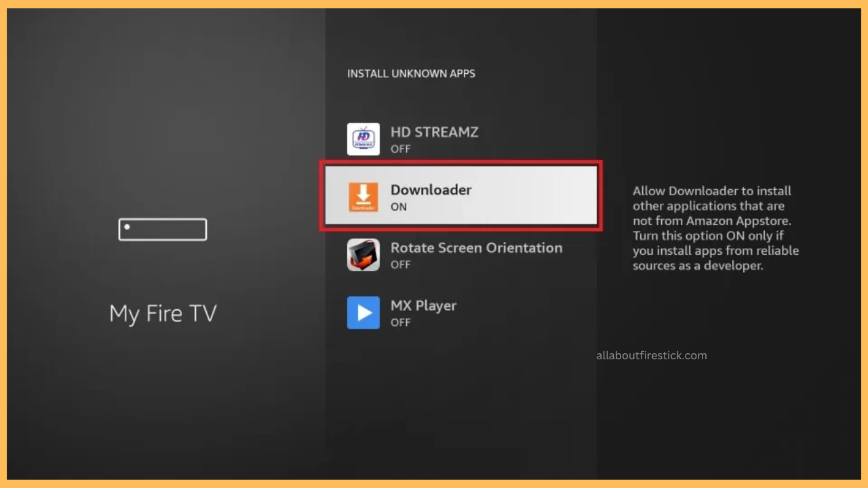Image resolution: width=868 pixels, height=488 pixels.
Task: Click the TV graphic in HD STREAMZ icon
Action: pyautogui.click(x=363, y=139)
